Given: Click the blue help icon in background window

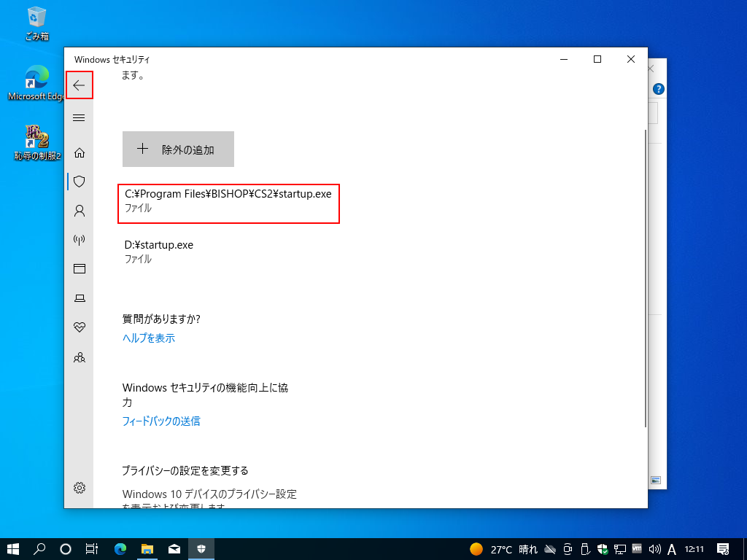Looking at the screenshot, I should (x=659, y=89).
